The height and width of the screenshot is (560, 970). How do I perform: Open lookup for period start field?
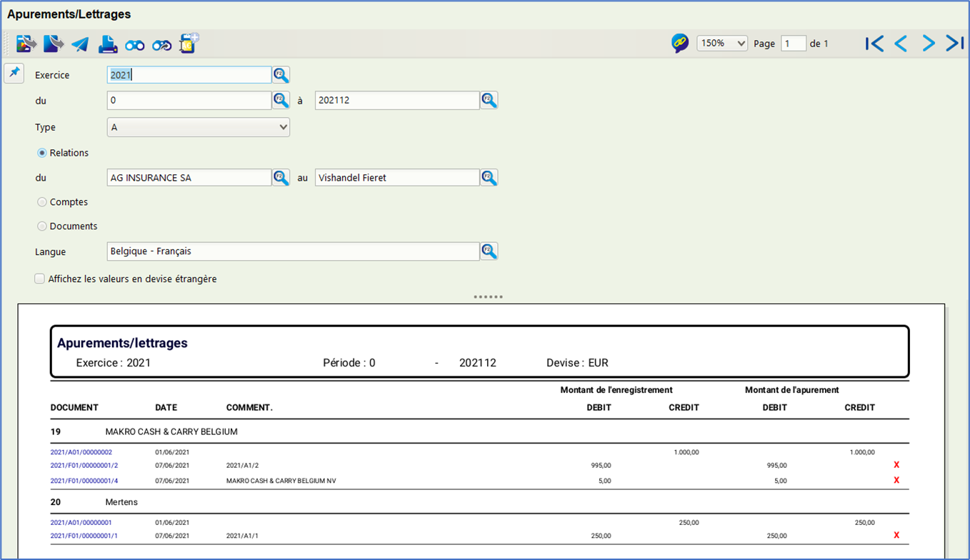tap(281, 100)
